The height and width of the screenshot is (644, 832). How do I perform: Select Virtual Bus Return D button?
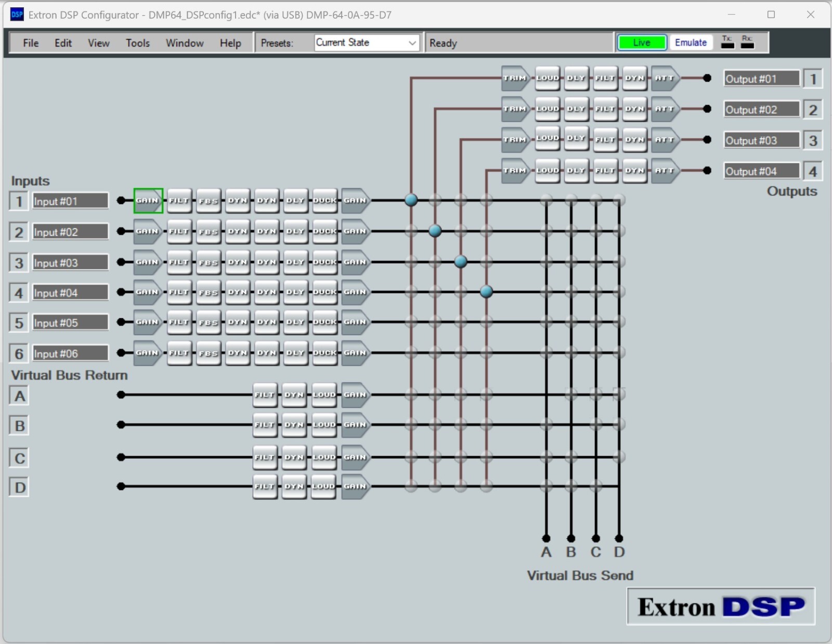tap(19, 487)
